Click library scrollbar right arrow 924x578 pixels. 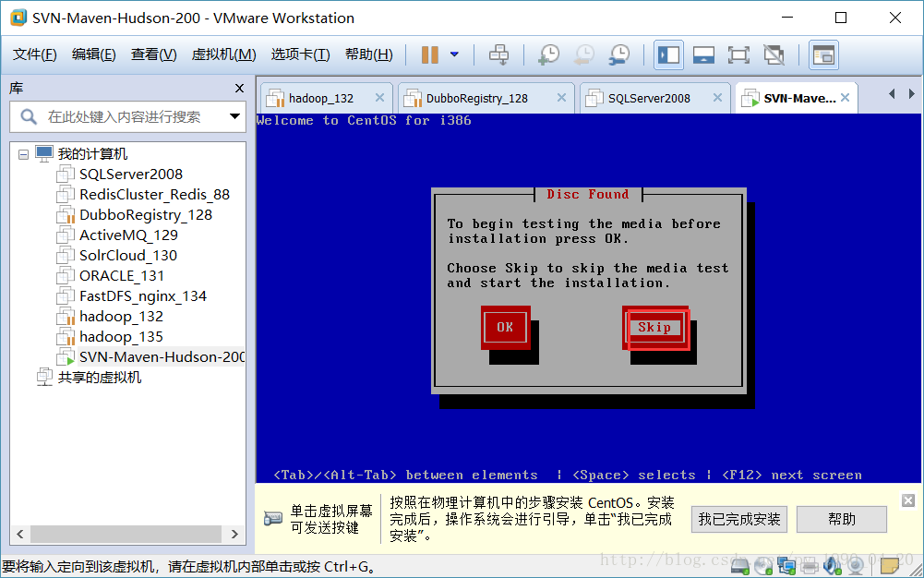click(x=234, y=535)
